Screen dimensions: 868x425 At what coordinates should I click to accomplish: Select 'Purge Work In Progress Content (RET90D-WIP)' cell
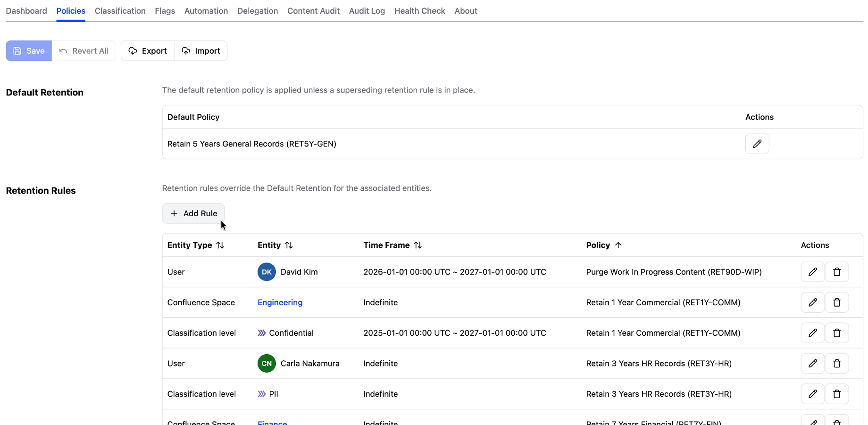674,272
